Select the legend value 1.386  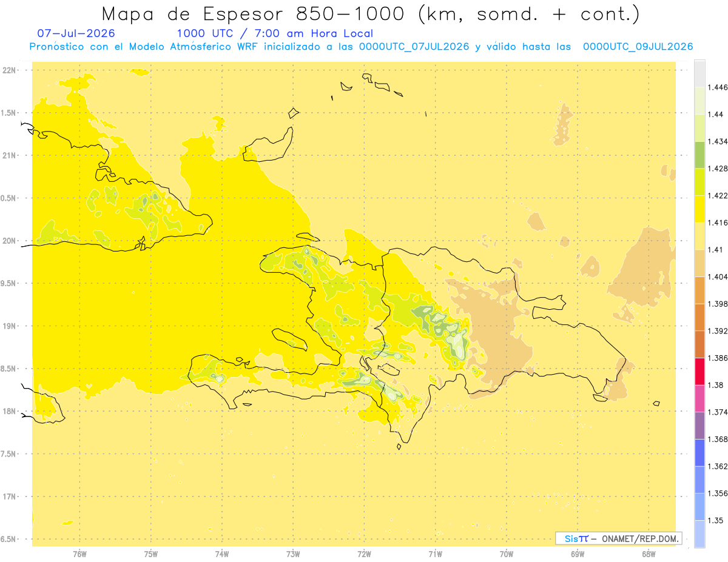pos(718,358)
